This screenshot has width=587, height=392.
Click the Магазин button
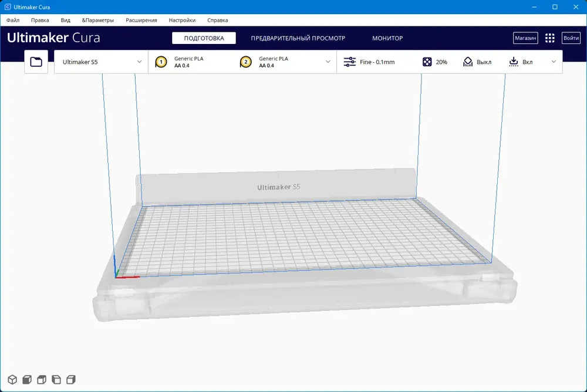[525, 38]
